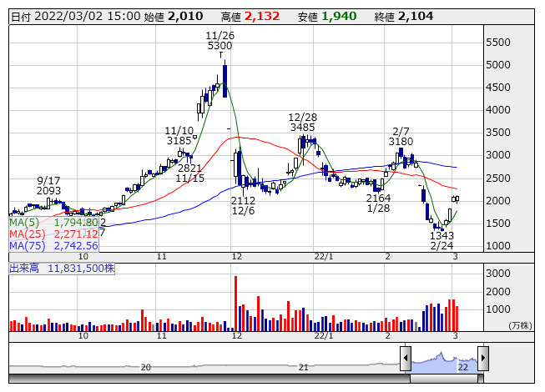Click the MA(75) 2,742.56 legend entry
Viewport: 545px width, 392px height.
(x=54, y=246)
